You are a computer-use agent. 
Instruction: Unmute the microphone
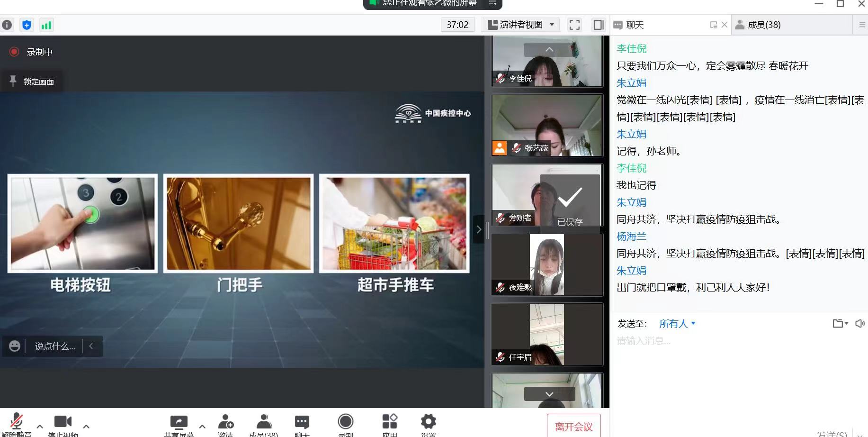pyautogui.click(x=17, y=423)
